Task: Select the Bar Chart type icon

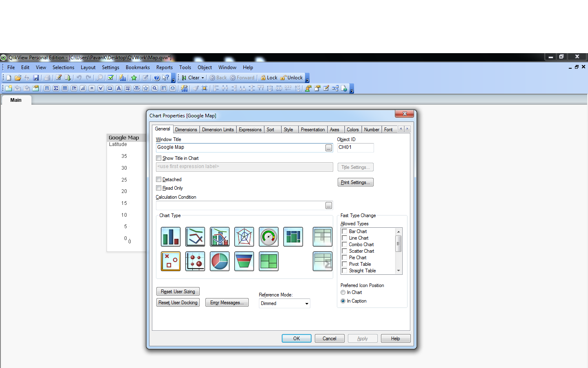Action: 171,237
